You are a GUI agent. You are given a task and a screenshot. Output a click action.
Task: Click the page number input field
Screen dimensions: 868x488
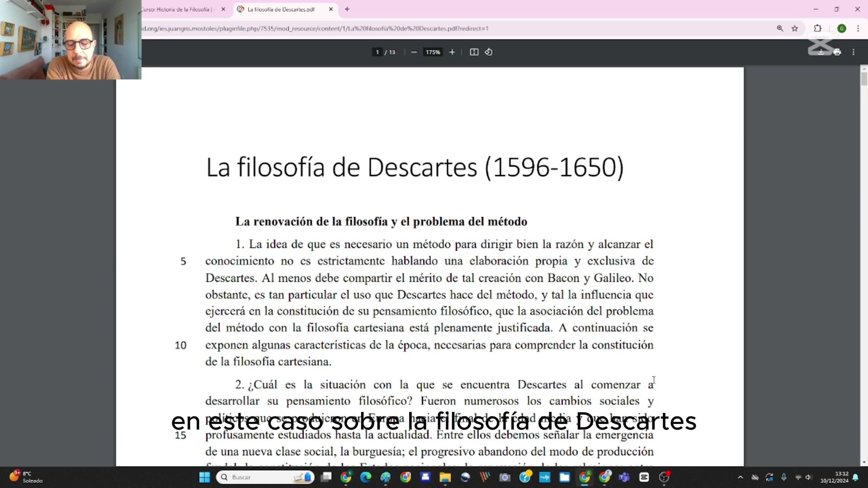click(377, 52)
